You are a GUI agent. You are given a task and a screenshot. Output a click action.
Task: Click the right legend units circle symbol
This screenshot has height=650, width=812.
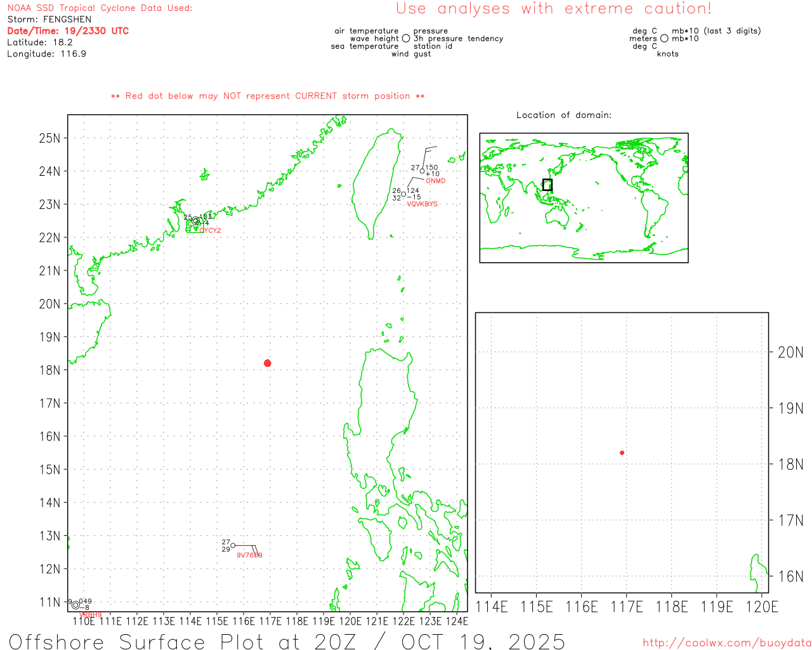(664, 39)
